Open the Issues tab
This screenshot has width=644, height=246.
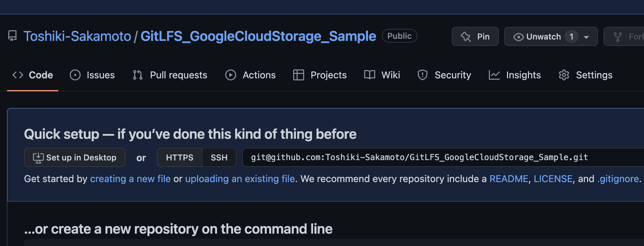click(x=92, y=75)
